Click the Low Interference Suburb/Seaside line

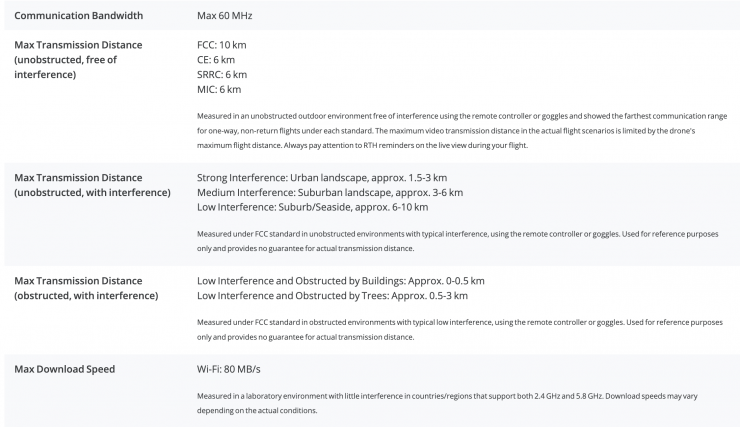click(313, 207)
